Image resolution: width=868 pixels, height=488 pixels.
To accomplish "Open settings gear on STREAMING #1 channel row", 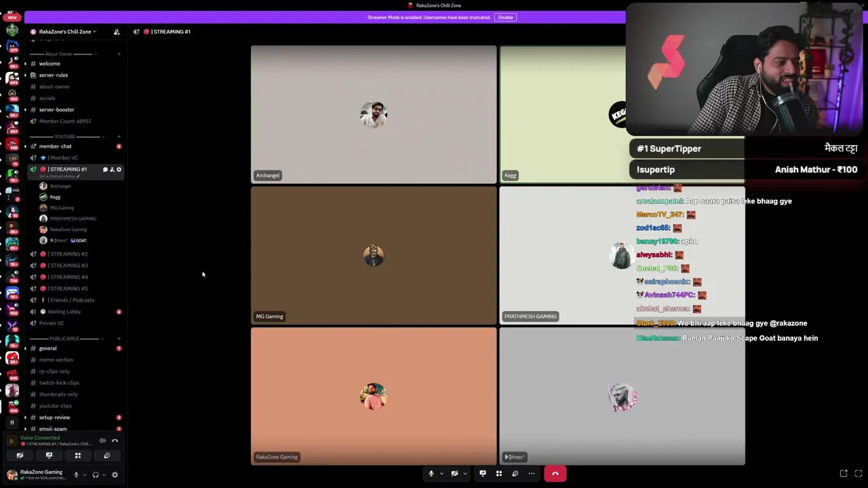I will (x=119, y=169).
